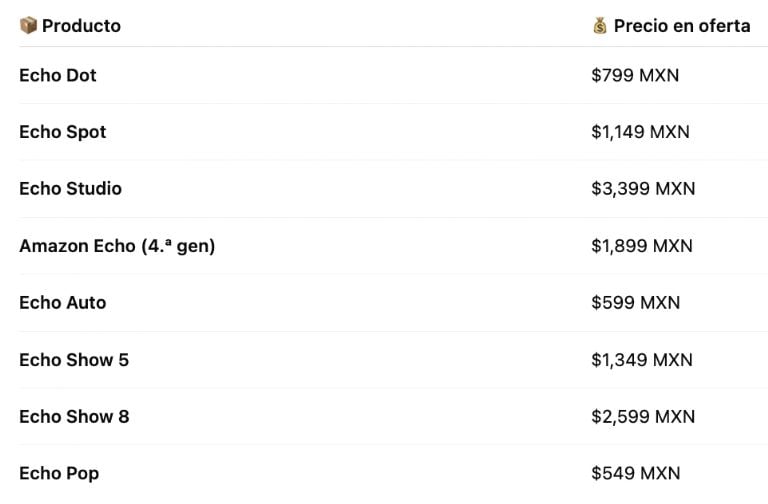
Task: Select the Amazon Echo (4.ª gen) row label
Action: (x=117, y=246)
